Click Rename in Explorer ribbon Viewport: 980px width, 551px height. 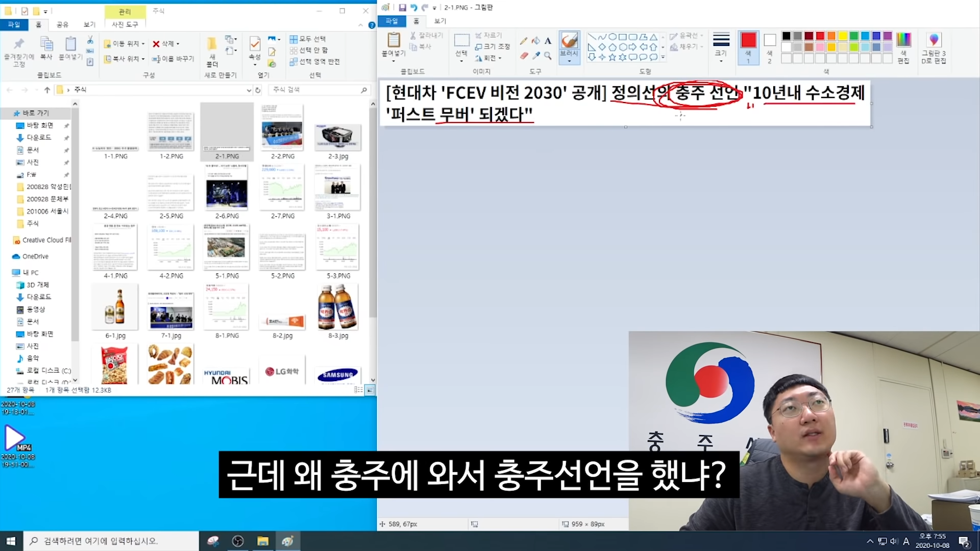174,59
